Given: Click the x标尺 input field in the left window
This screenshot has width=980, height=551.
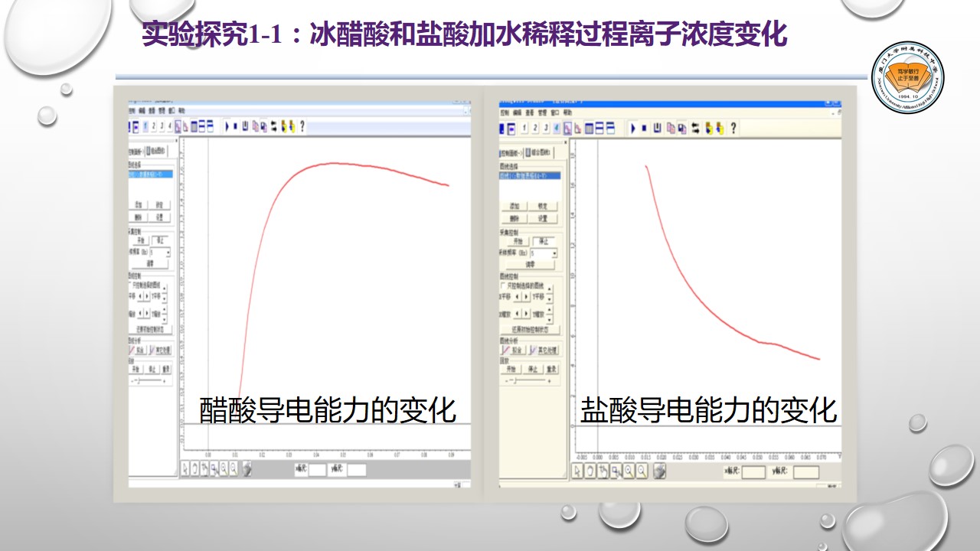Looking at the screenshot, I should 318,470.
